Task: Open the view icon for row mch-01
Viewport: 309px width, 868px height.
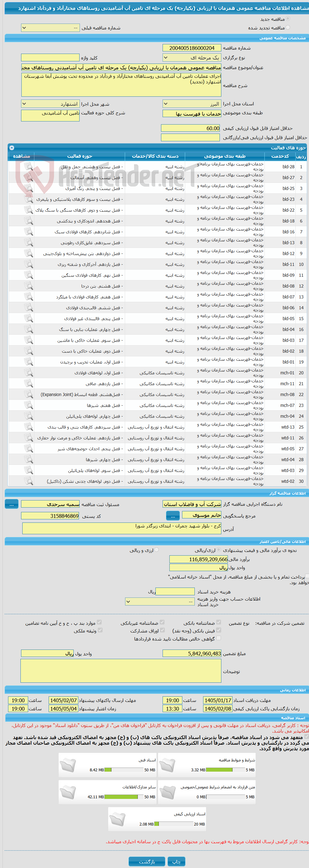Action: pos(28,373)
